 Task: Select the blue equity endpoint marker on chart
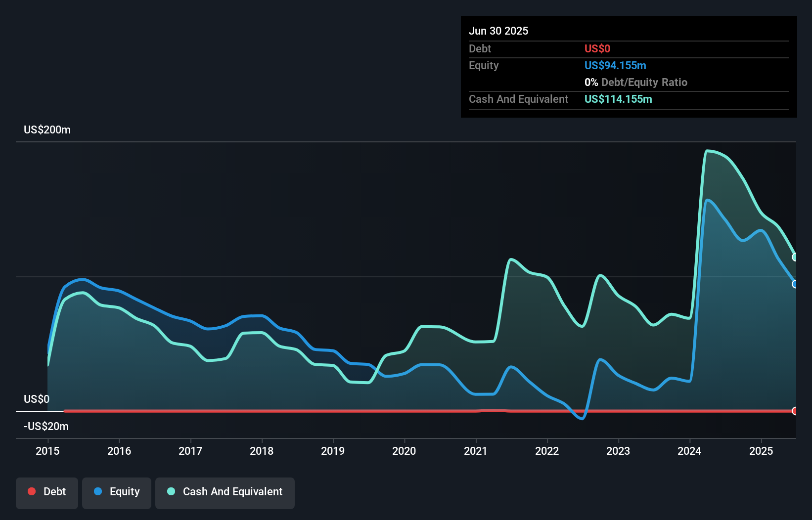pyautogui.click(x=795, y=284)
